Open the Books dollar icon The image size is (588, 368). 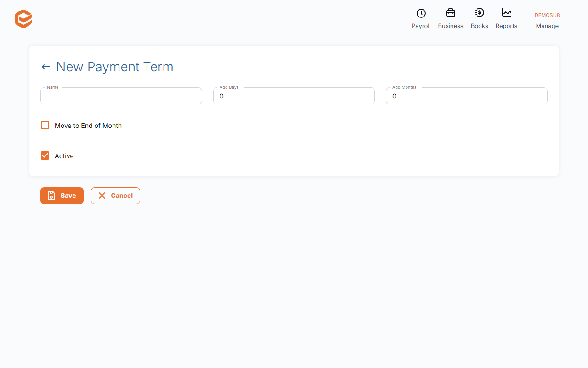(479, 13)
